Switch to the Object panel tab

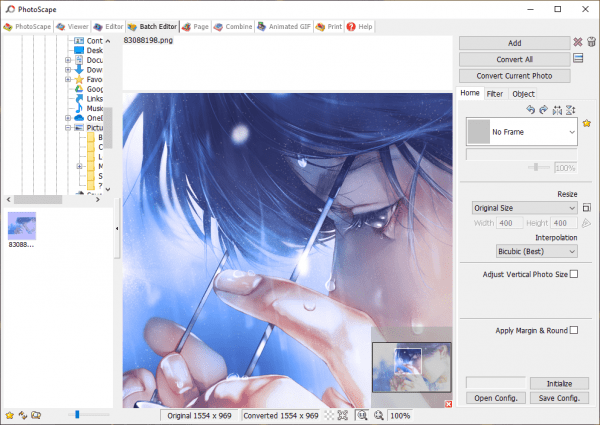pyautogui.click(x=523, y=94)
